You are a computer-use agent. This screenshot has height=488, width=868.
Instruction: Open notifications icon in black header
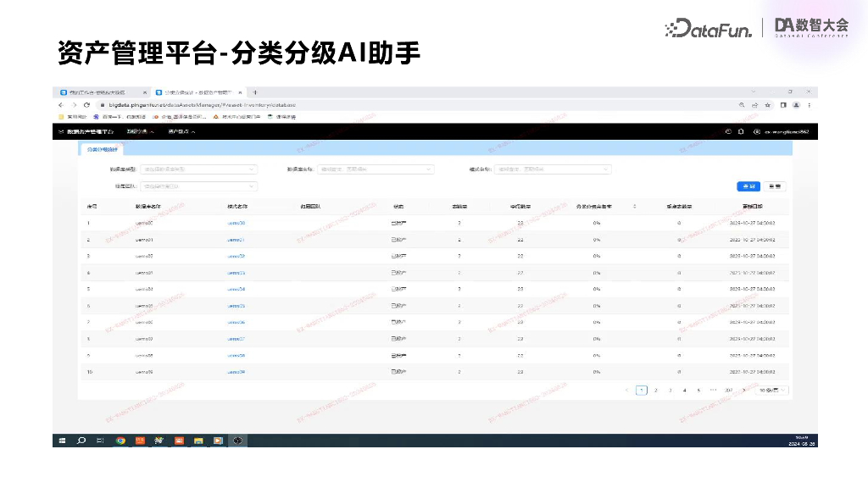pos(741,131)
